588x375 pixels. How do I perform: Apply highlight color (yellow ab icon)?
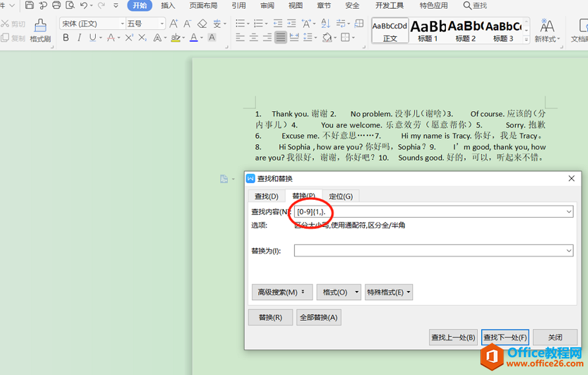click(x=175, y=38)
